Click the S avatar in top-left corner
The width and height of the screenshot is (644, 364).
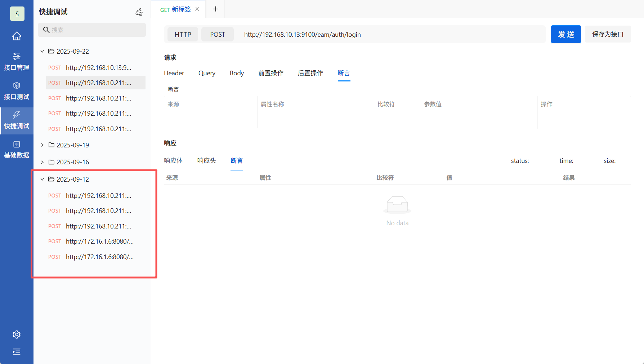[x=17, y=14]
